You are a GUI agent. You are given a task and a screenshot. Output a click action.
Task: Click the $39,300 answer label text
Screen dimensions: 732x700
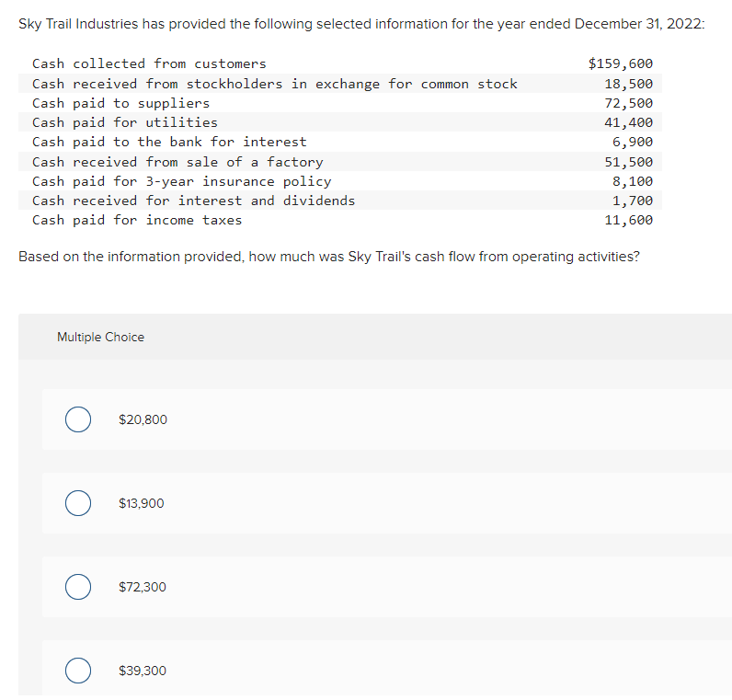[x=143, y=671]
